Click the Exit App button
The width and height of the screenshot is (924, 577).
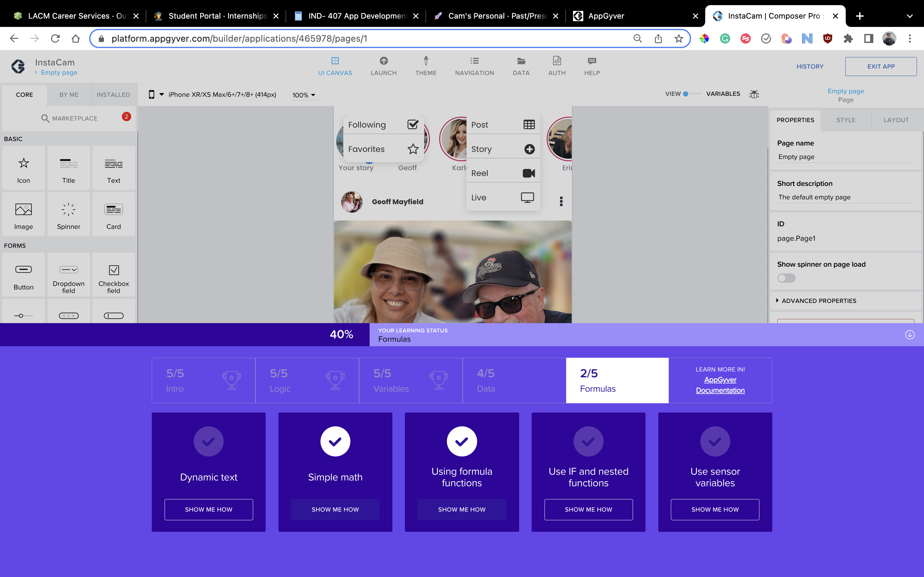[880, 66]
